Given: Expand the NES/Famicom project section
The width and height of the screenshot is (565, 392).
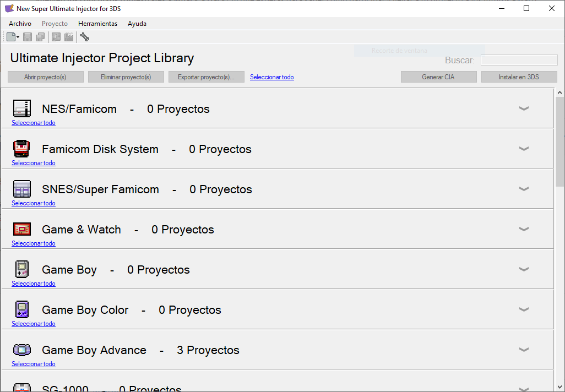Looking at the screenshot, I should coord(524,108).
